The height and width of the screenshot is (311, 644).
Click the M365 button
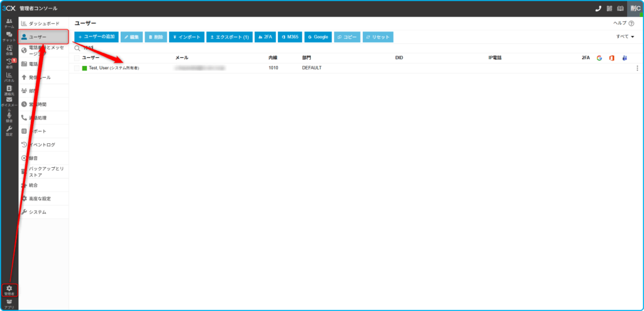click(x=290, y=37)
